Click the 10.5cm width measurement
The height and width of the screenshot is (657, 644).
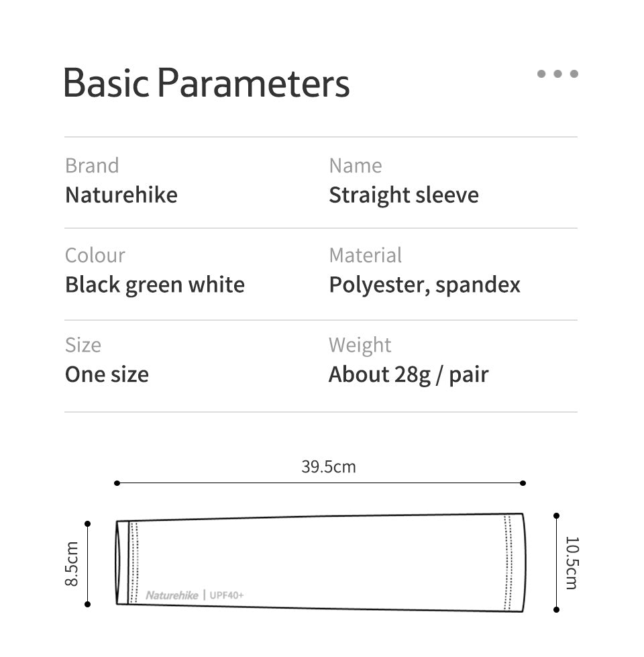click(572, 563)
